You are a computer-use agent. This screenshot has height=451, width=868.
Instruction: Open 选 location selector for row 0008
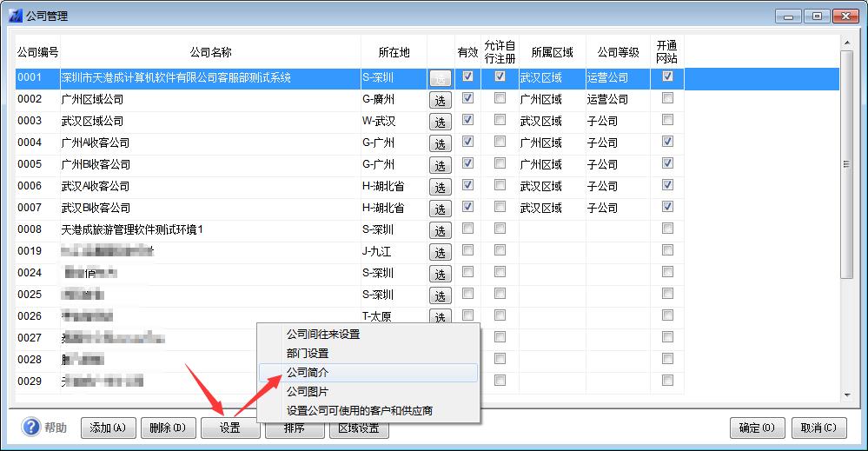tap(440, 230)
